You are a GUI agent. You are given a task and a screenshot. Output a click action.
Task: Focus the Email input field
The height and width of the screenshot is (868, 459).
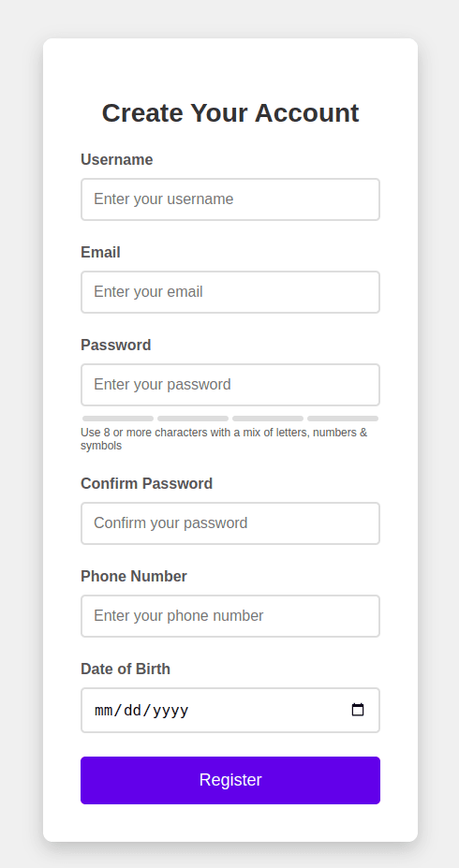click(230, 292)
